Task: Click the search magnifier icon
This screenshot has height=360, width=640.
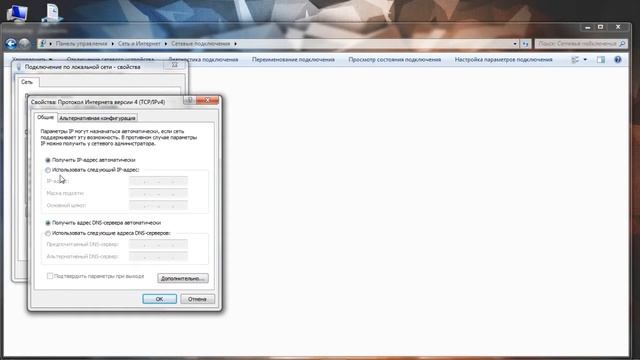Action: (622, 44)
